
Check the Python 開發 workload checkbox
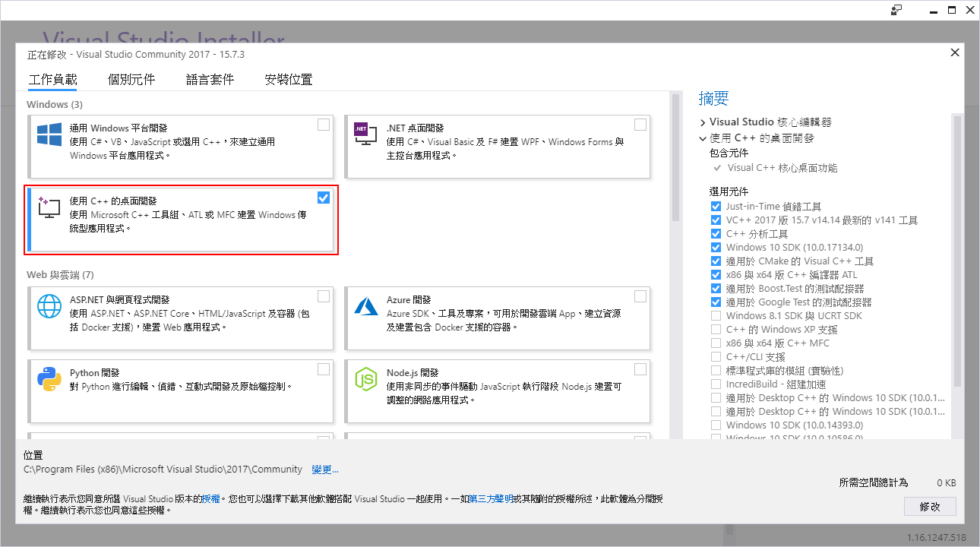pyautogui.click(x=324, y=369)
